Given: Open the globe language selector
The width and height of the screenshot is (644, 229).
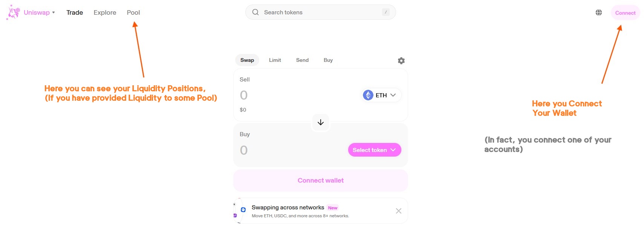Looking at the screenshot, I should point(599,12).
